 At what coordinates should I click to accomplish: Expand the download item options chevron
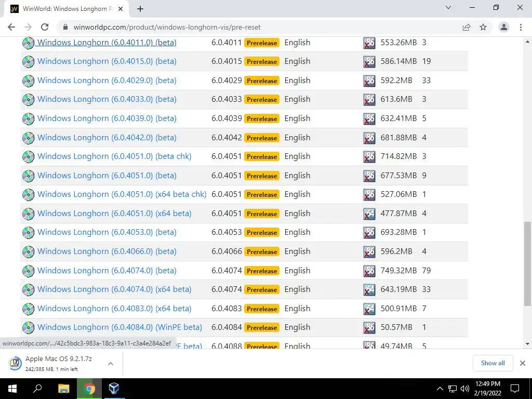coord(110,363)
